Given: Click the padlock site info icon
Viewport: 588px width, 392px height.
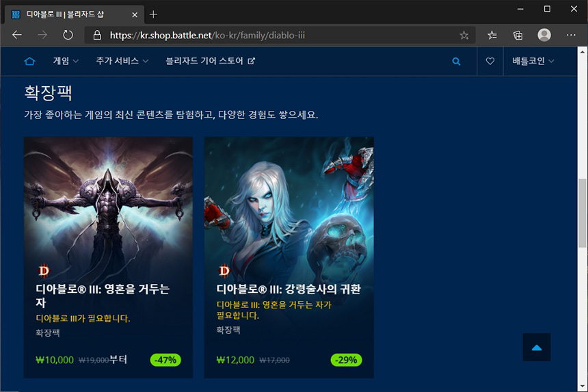Looking at the screenshot, I should click(x=97, y=36).
